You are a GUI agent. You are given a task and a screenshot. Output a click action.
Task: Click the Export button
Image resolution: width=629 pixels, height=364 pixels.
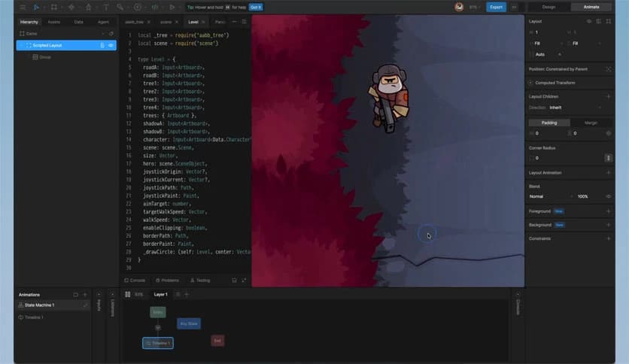496,8
